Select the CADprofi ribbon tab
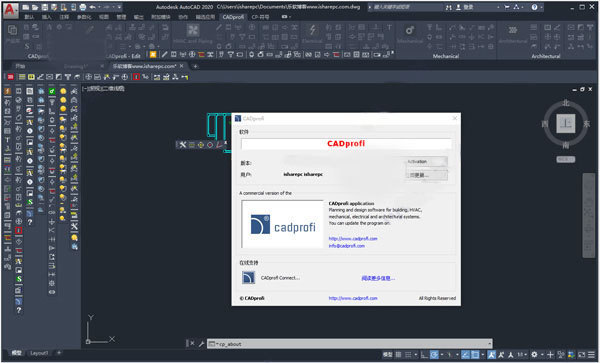Image resolution: width=600 pixels, height=363 pixels. tap(233, 17)
